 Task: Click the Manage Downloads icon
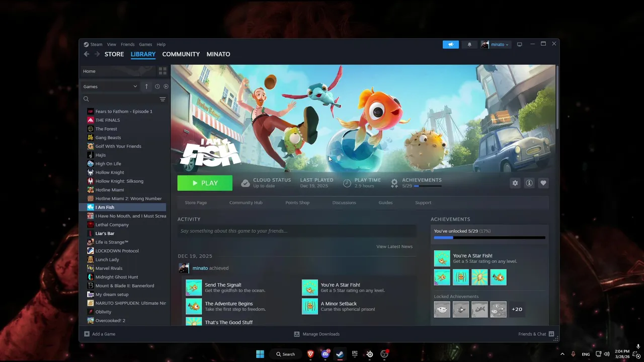click(x=297, y=334)
